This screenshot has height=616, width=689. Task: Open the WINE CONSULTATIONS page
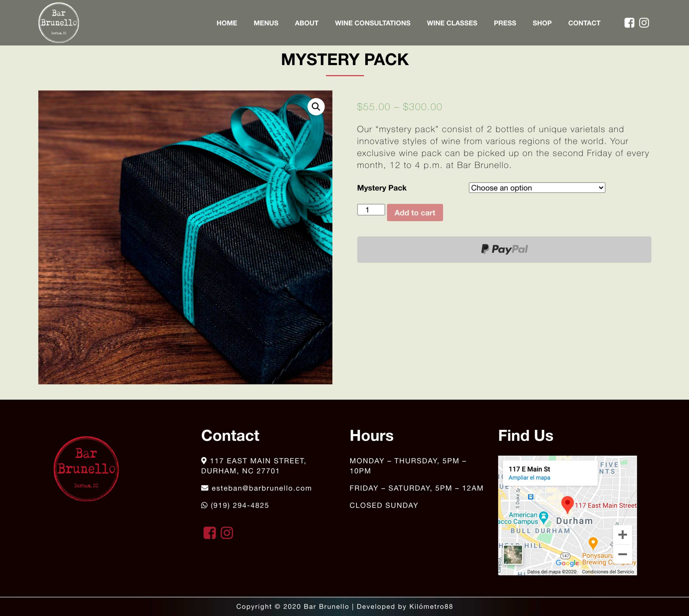pyautogui.click(x=372, y=23)
